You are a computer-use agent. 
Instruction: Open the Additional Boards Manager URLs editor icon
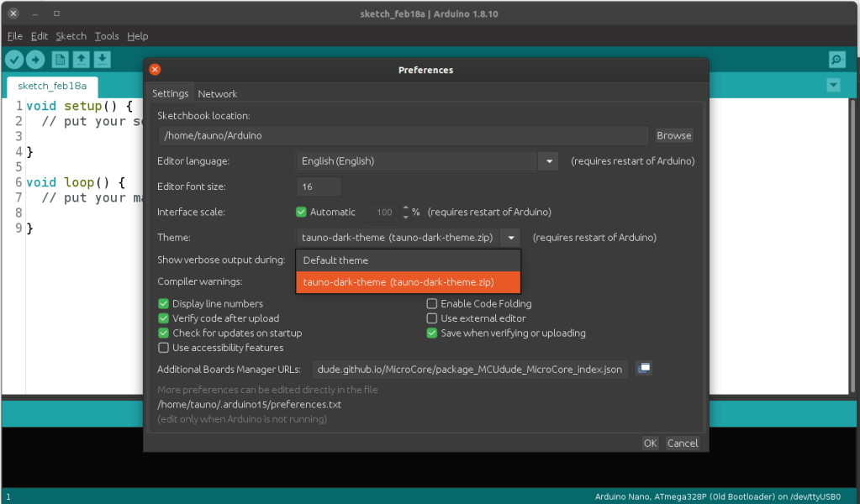click(x=643, y=368)
